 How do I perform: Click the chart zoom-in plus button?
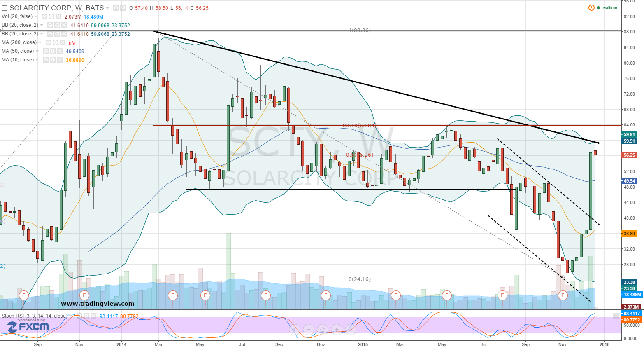tap(337, 329)
